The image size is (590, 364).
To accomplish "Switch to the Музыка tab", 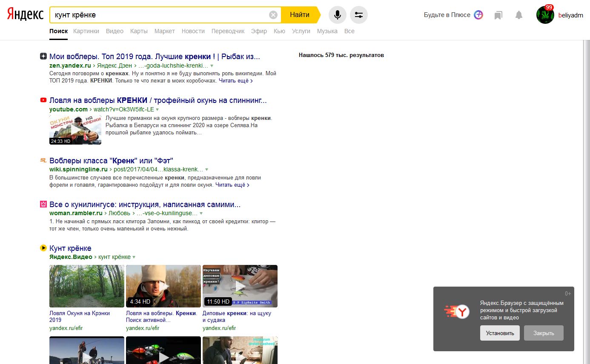I will [x=327, y=31].
